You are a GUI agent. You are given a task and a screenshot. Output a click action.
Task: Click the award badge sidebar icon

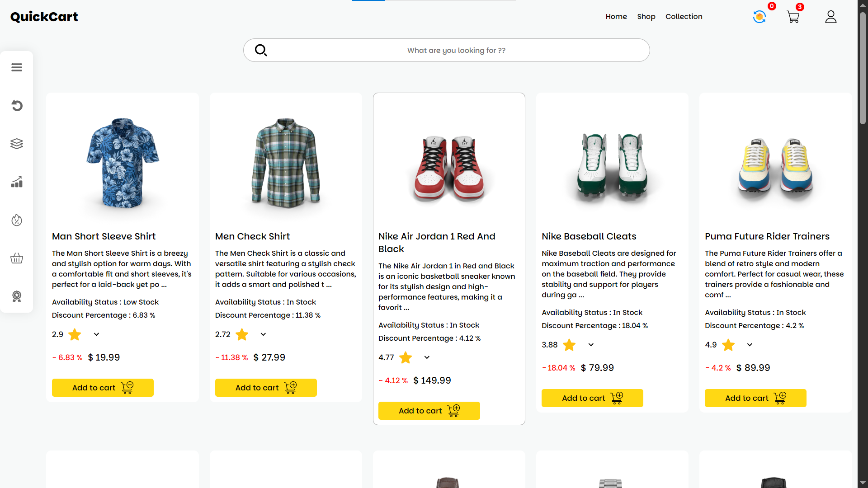(17, 296)
